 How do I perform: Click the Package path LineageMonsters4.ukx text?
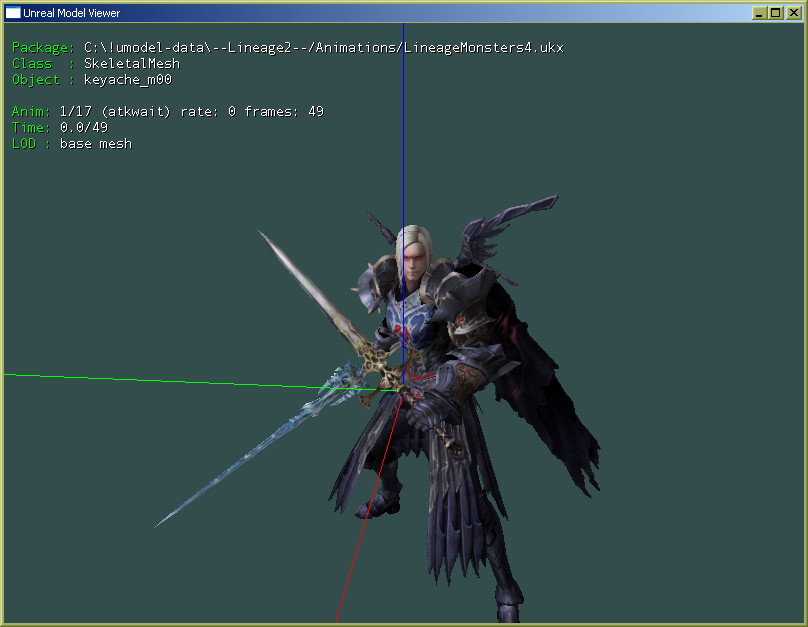coord(324,48)
